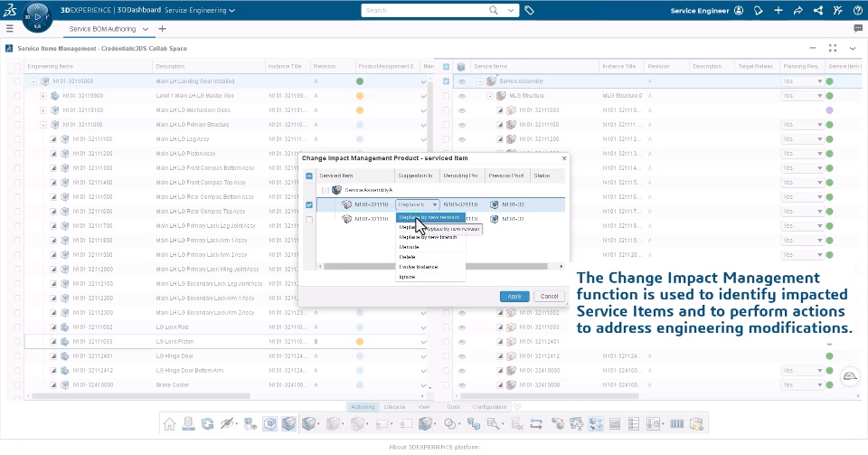Open the Service BOM Authoring tab chevron
This screenshot has height=455, width=868.
coord(146,29)
